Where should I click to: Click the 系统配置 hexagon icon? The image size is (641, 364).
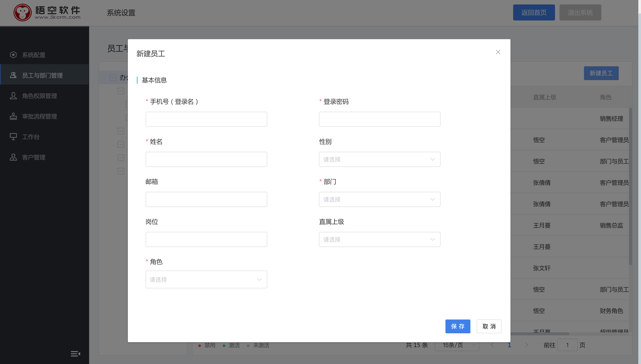point(13,55)
